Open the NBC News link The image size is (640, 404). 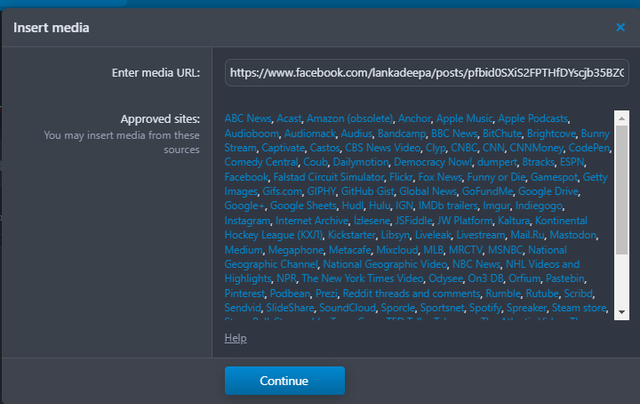coord(476,264)
